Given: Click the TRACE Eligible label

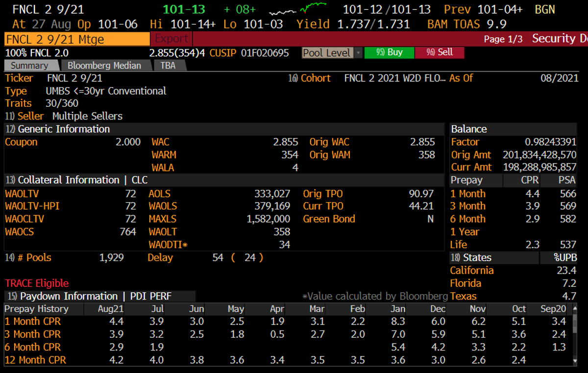Looking at the screenshot, I should click(x=37, y=283).
